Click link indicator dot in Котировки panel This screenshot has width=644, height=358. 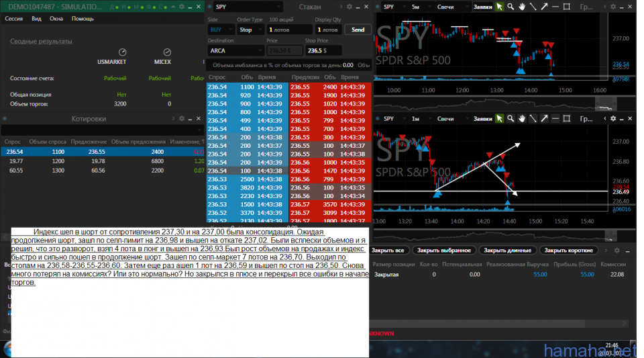[x=5, y=118]
